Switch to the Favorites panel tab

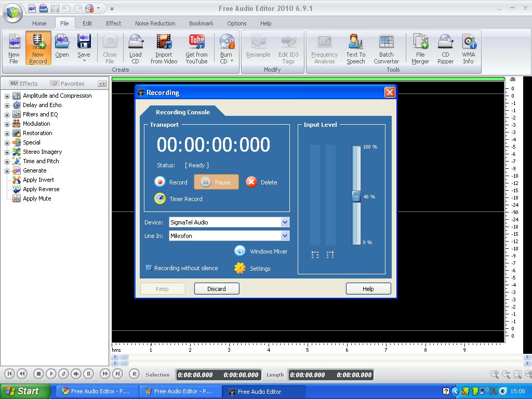click(67, 84)
